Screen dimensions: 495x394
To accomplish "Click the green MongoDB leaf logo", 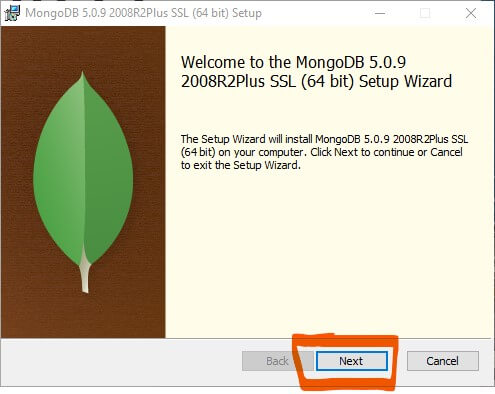I will 83,182.
